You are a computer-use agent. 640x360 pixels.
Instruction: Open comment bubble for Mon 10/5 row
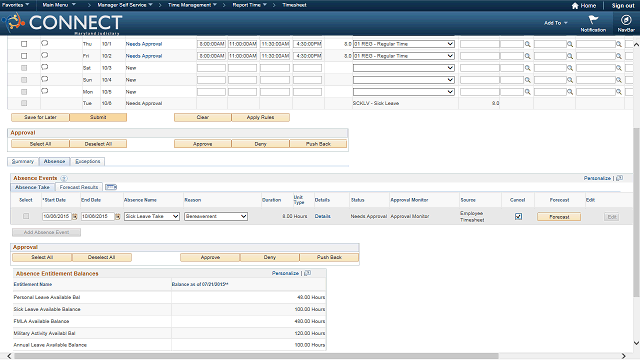[44, 91]
